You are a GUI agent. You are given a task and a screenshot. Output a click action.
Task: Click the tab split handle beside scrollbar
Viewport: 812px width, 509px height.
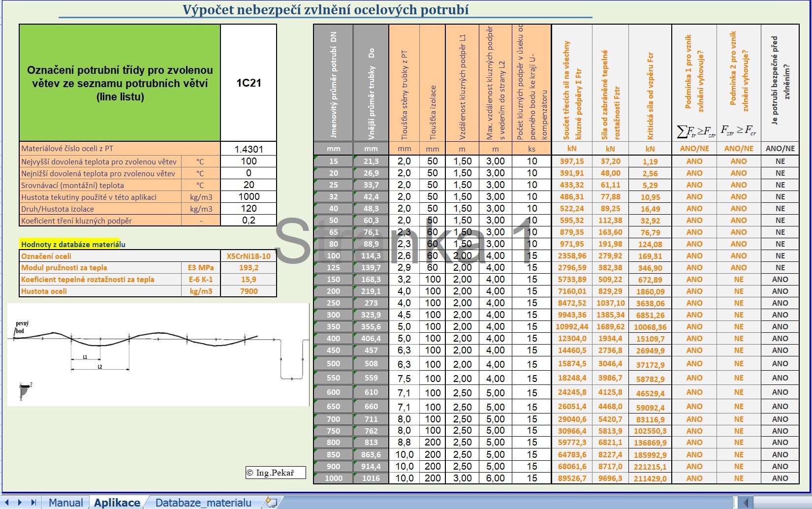(x=735, y=503)
